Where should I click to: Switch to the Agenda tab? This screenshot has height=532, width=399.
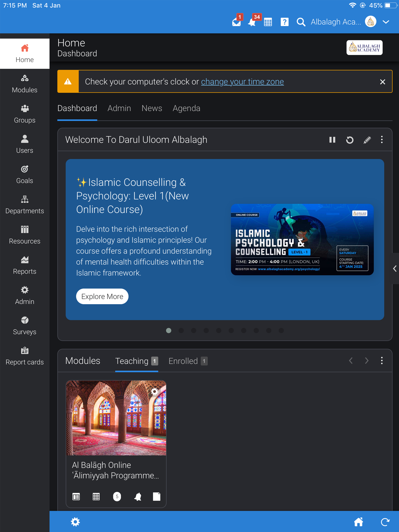[x=186, y=108]
